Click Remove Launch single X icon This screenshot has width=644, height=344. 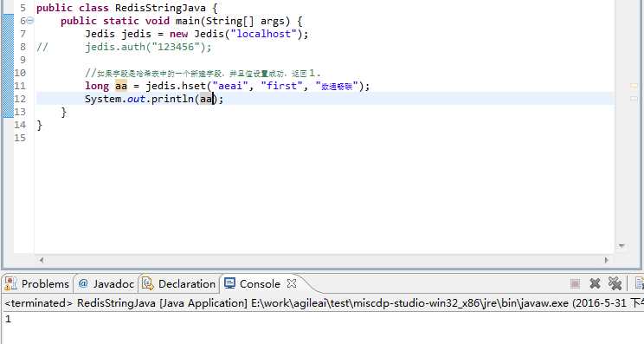coord(595,283)
